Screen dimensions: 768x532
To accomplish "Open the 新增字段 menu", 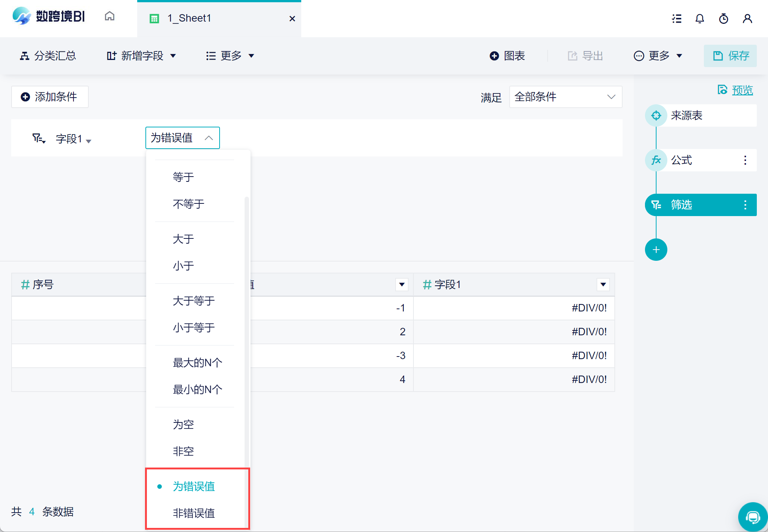I will (141, 56).
